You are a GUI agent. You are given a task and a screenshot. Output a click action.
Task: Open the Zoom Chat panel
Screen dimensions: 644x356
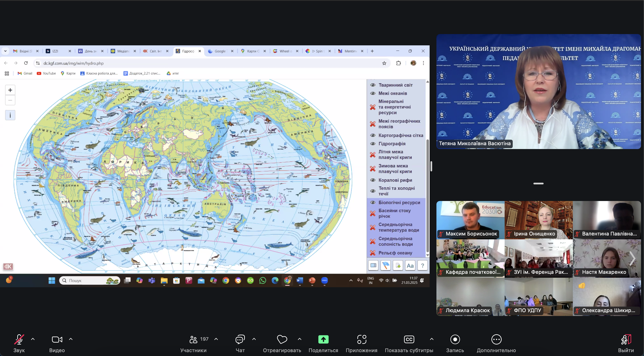(x=240, y=340)
